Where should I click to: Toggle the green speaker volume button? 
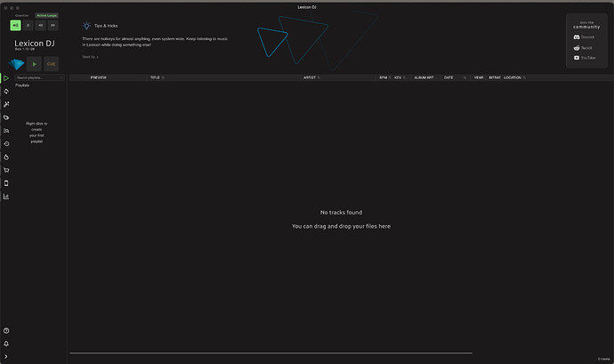point(15,26)
